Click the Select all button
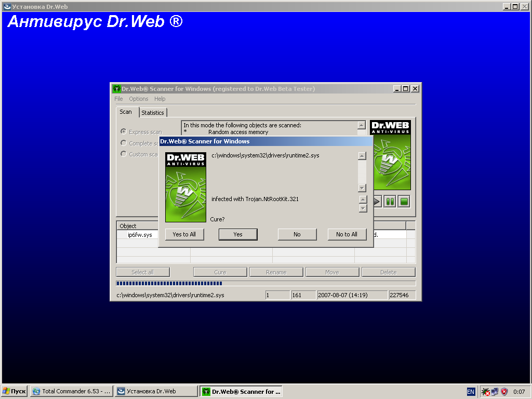 pyautogui.click(x=143, y=272)
